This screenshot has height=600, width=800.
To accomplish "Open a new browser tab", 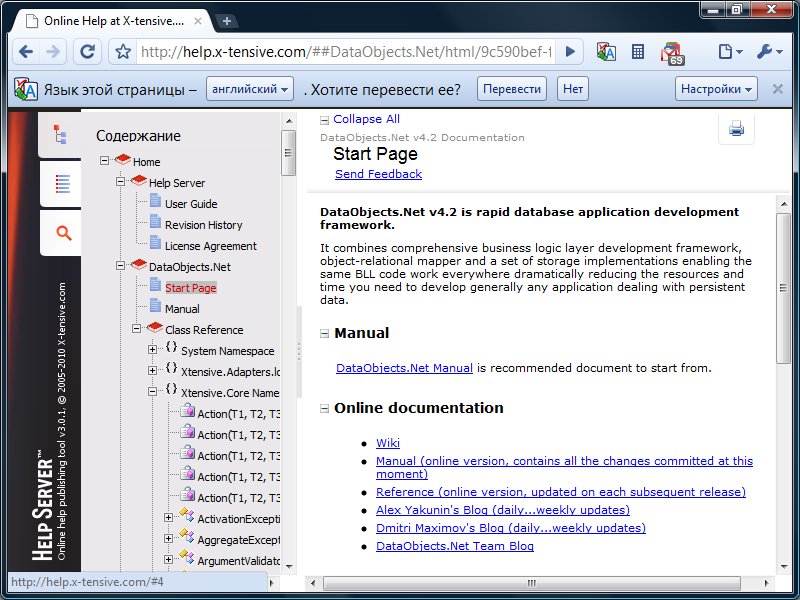I will point(227,21).
